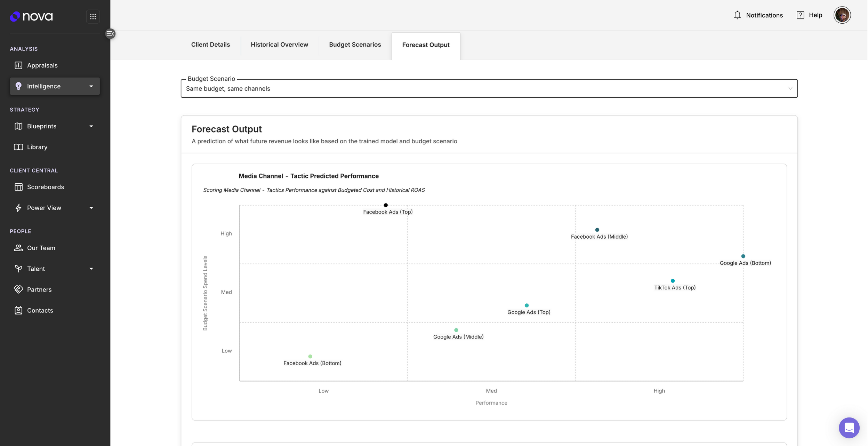Click the Help label
The height and width of the screenshot is (446, 868).
(x=815, y=15)
